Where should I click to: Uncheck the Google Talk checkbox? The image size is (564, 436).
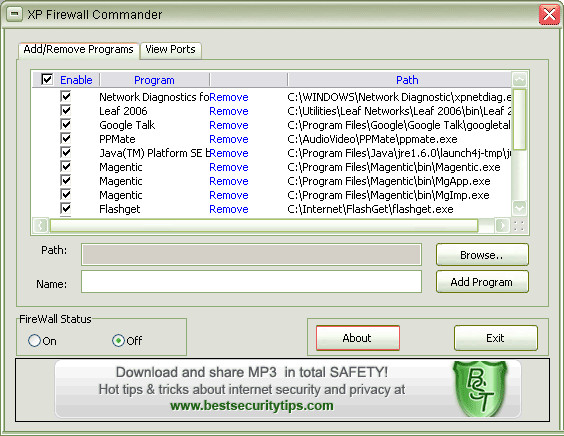[66, 124]
